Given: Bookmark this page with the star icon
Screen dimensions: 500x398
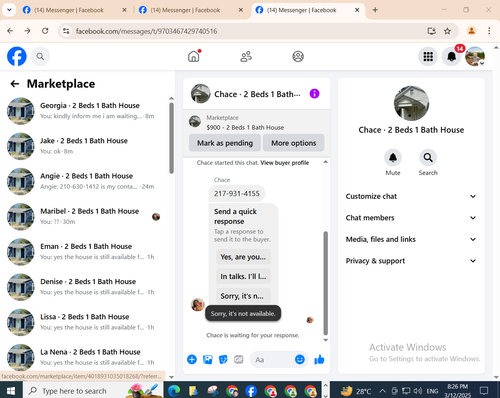Looking at the screenshot, I should click(x=447, y=31).
